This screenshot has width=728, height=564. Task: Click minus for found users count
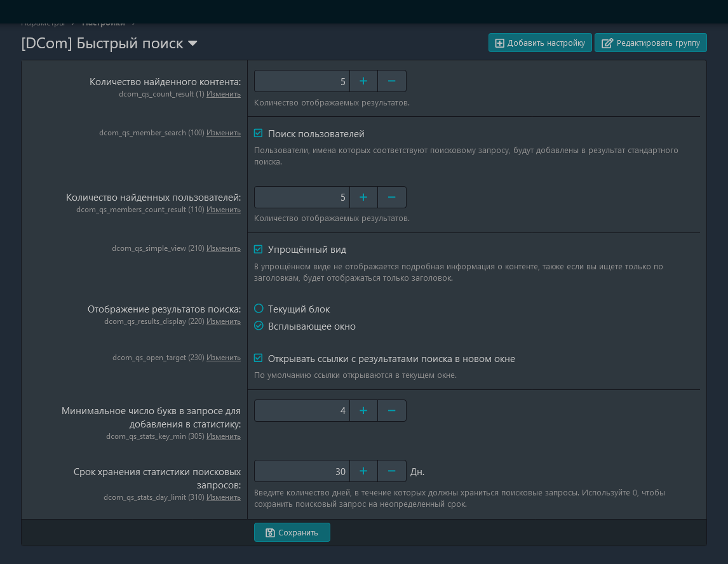[x=392, y=198]
